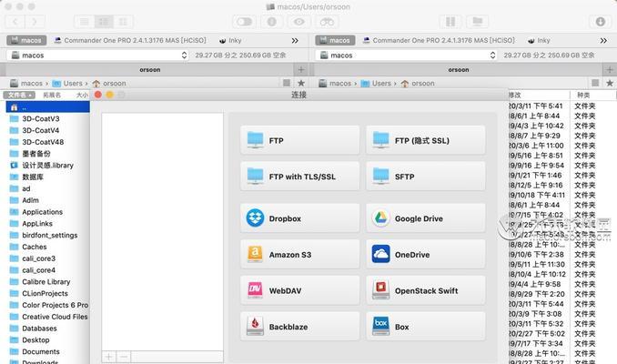
Task: Select right pane orsoon tab
Action: coord(459,70)
